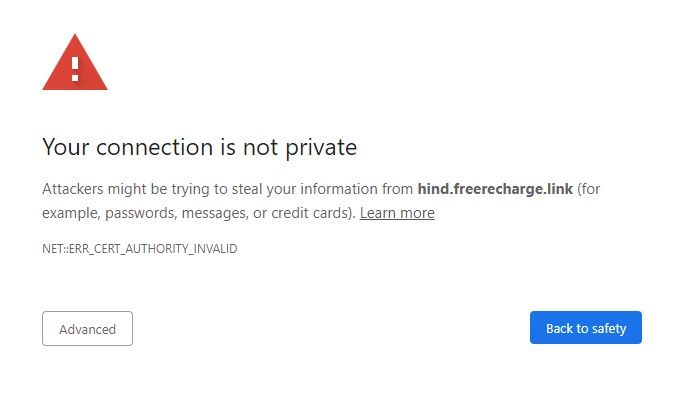Click the "Your connection is not private" heading

pyautogui.click(x=199, y=148)
